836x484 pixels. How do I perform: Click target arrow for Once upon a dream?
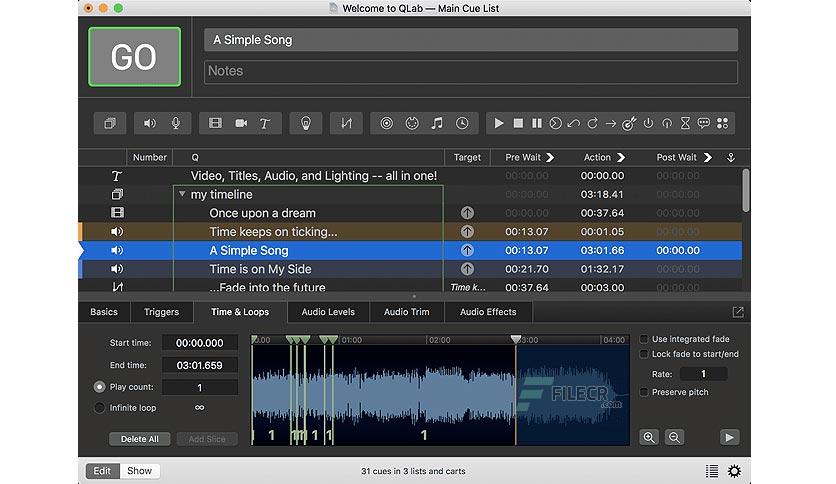click(x=467, y=213)
